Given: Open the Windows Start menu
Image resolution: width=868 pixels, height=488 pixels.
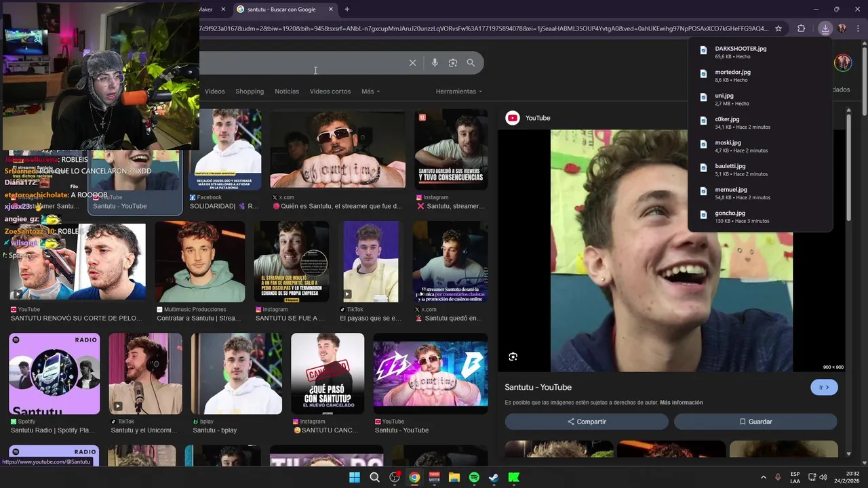Looking at the screenshot, I should point(355,477).
